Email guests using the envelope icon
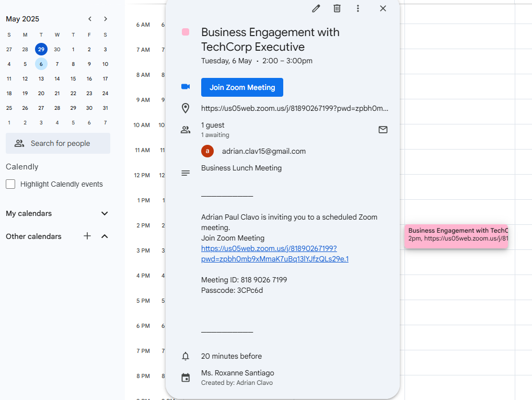The height and width of the screenshot is (400, 532). 383,130
